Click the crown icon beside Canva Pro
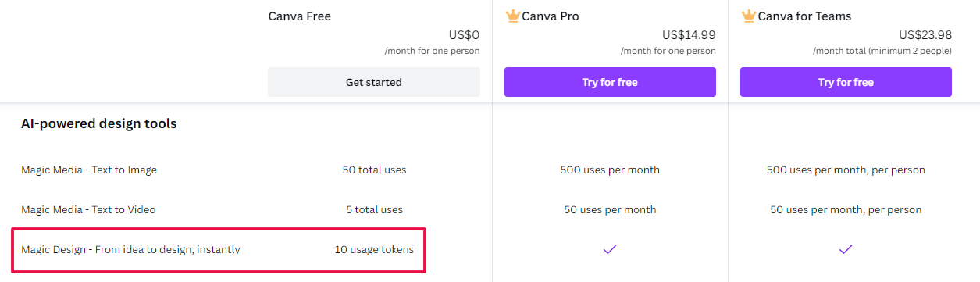 click(512, 16)
